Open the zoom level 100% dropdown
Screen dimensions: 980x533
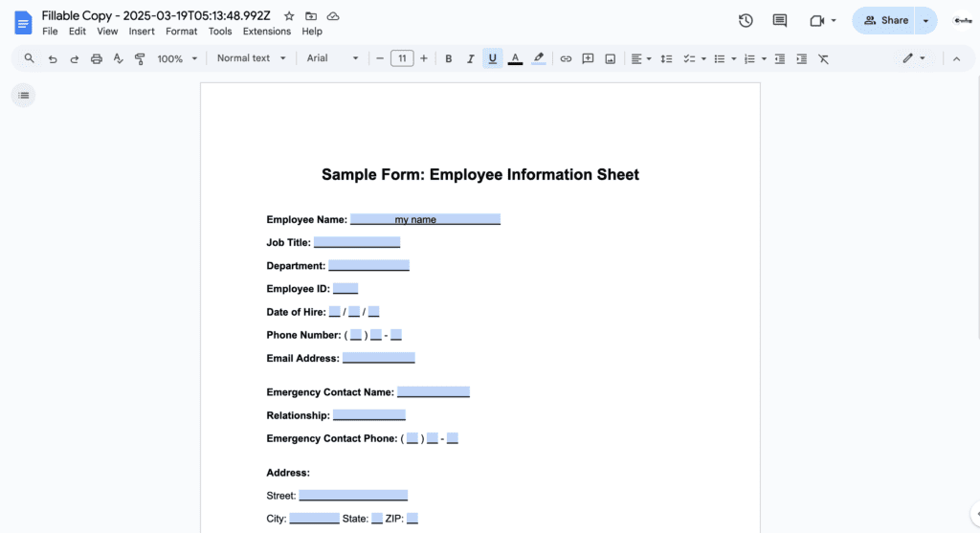pyautogui.click(x=177, y=58)
